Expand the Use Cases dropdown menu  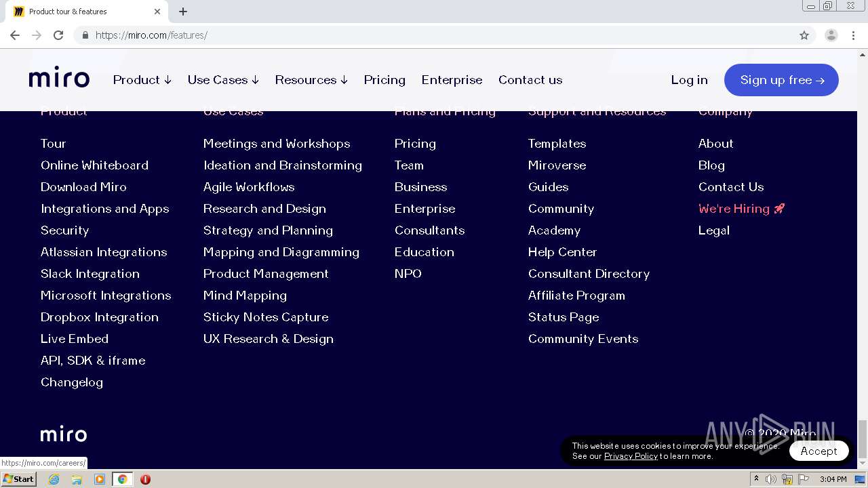pos(223,80)
